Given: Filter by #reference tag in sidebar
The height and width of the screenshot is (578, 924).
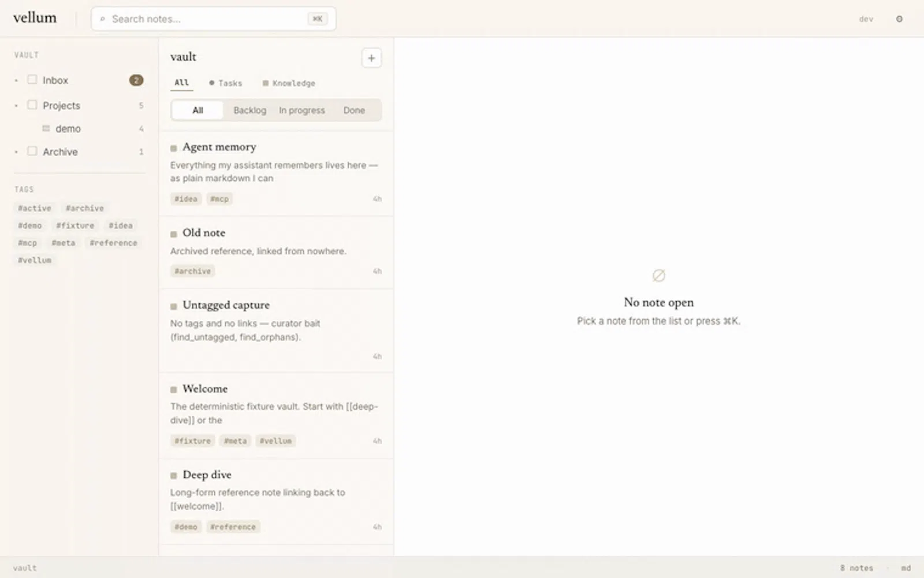Looking at the screenshot, I should tap(113, 243).
